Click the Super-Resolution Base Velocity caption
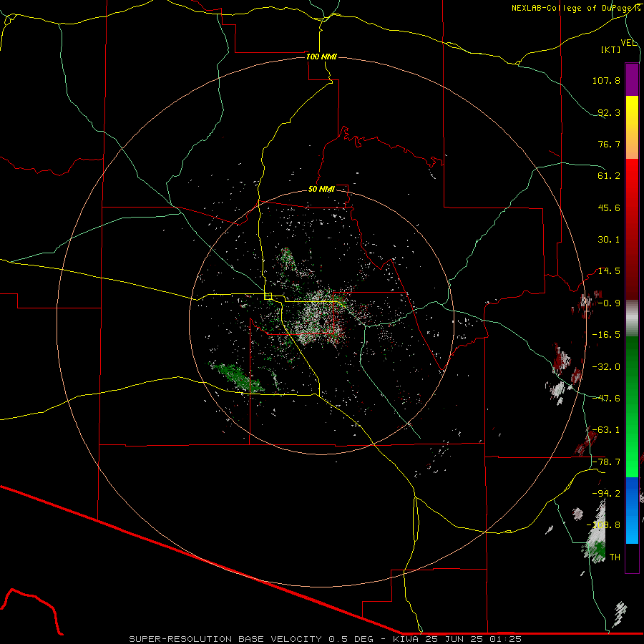The height and width of the screenshot is (644, 644). [x=326, y=639]
